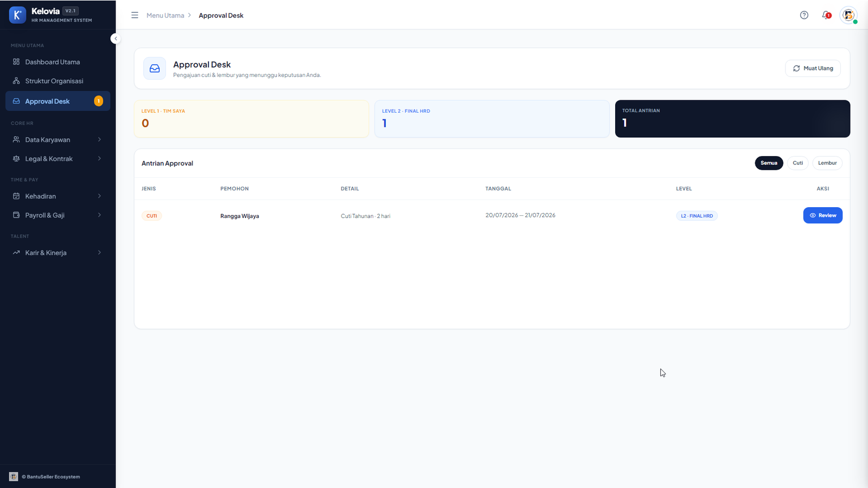The width and height of the screenshot is (868, 488).
Task: Click the Approval Desk inbox icon in header card
Action: [155, 69]
